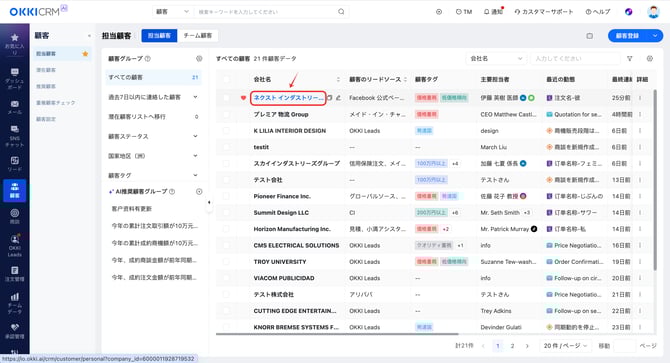This screenshot has height=363, width=670.
Task: Open the colorful AI orb icon
Action: tap(629, 12)
